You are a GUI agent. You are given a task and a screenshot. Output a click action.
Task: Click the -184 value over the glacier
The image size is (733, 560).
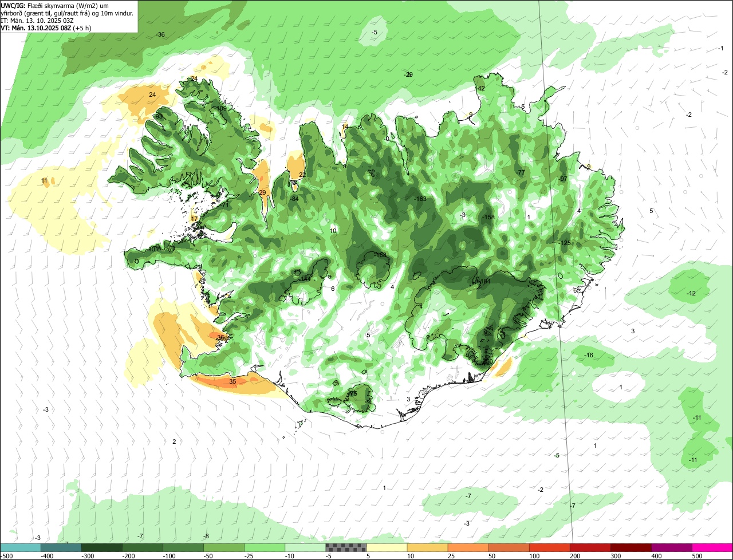pos(484,281)
